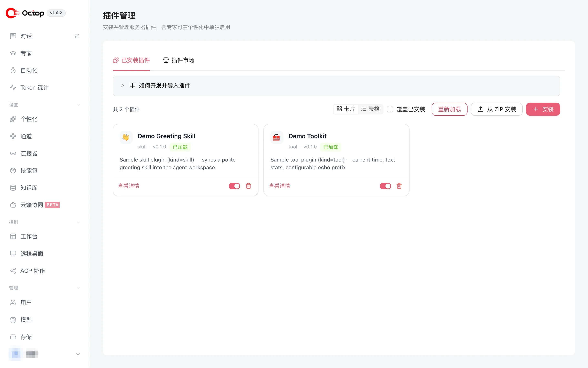Collapse the 控制 sidebar section
This screenshot has width=588, height=368.
(78, 222)
